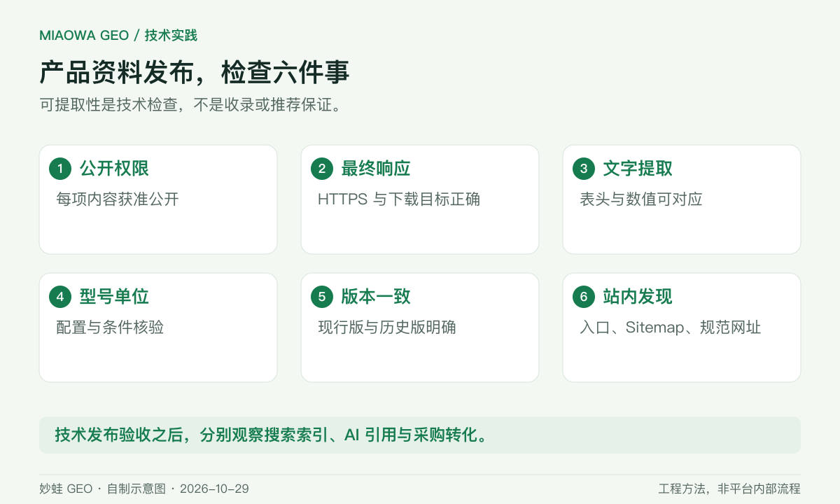Click the number 2 circle badge
Image resolution: width=840 pixels, height=504 pixels.
[x=322, y=169]
